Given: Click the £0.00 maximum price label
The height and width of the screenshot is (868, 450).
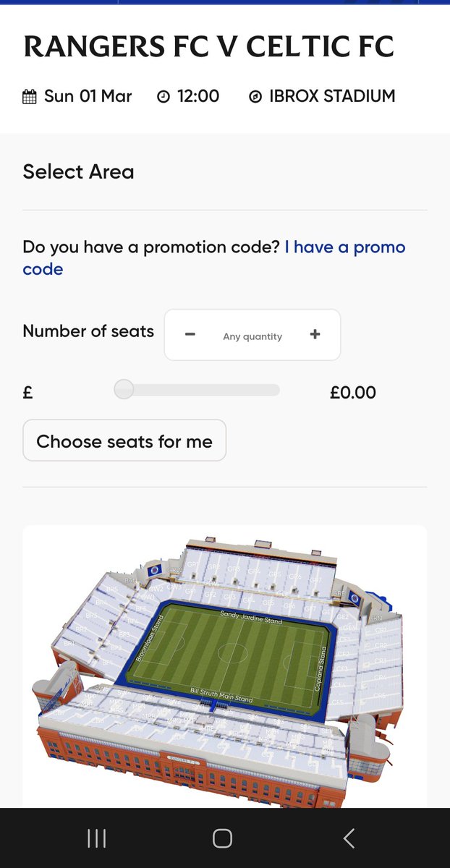Looking at the screenshot, I should [353, 393].
